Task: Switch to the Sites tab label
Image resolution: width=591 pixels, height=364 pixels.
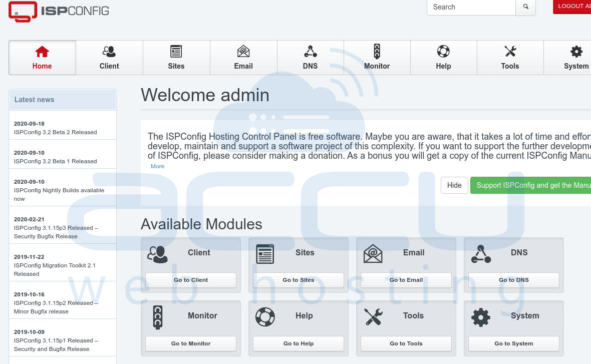Action: 176,66
